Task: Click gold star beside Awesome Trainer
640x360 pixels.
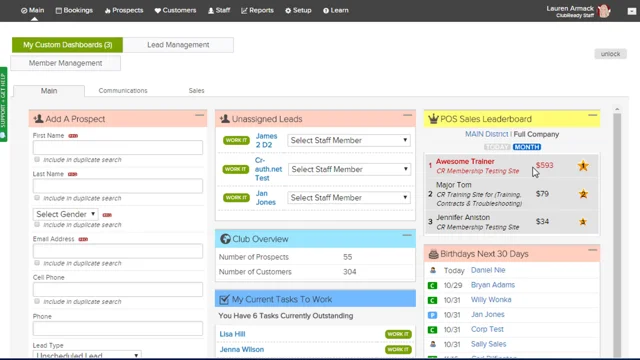Action: pyautogui.click(x=583, y=165)
